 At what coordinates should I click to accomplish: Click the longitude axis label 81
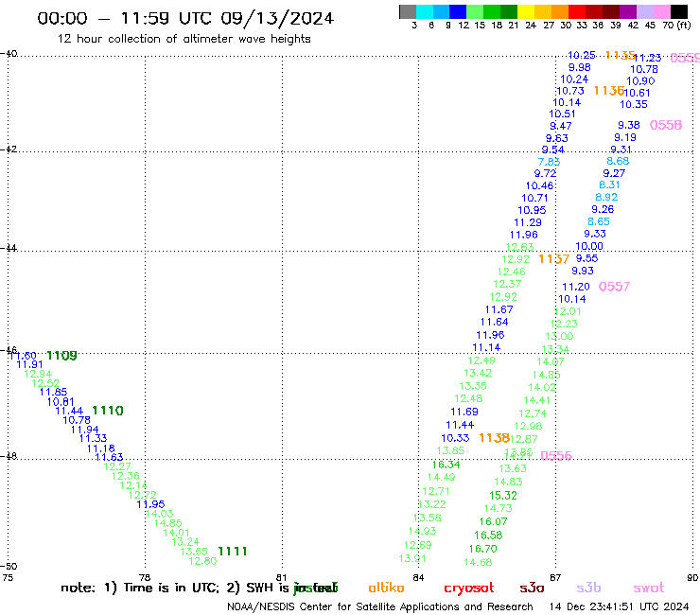point(281,577)
